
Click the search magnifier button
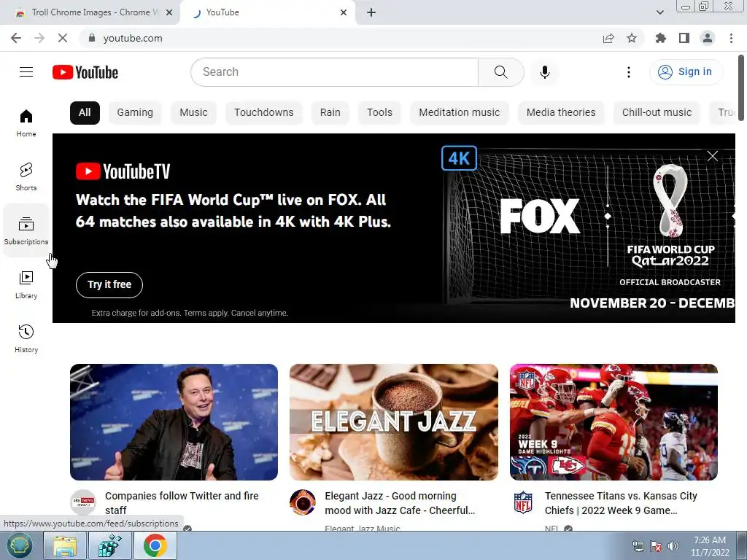500,72
